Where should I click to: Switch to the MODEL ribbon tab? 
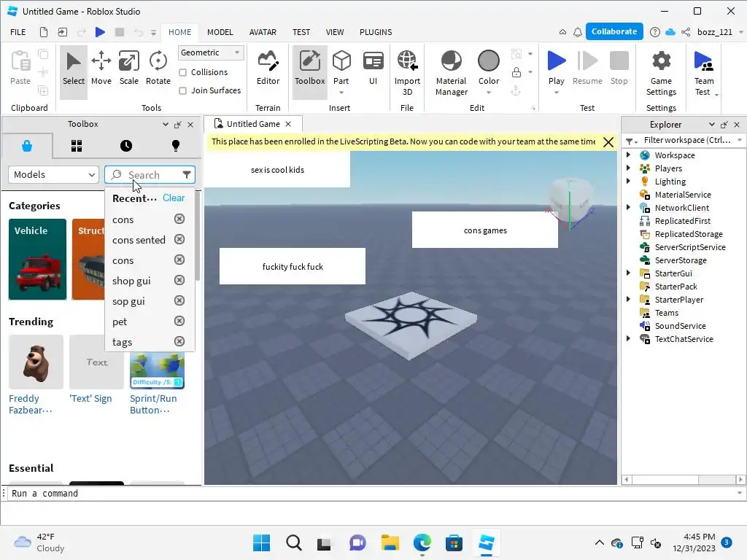pyautogui.click(x=220, y=32)
